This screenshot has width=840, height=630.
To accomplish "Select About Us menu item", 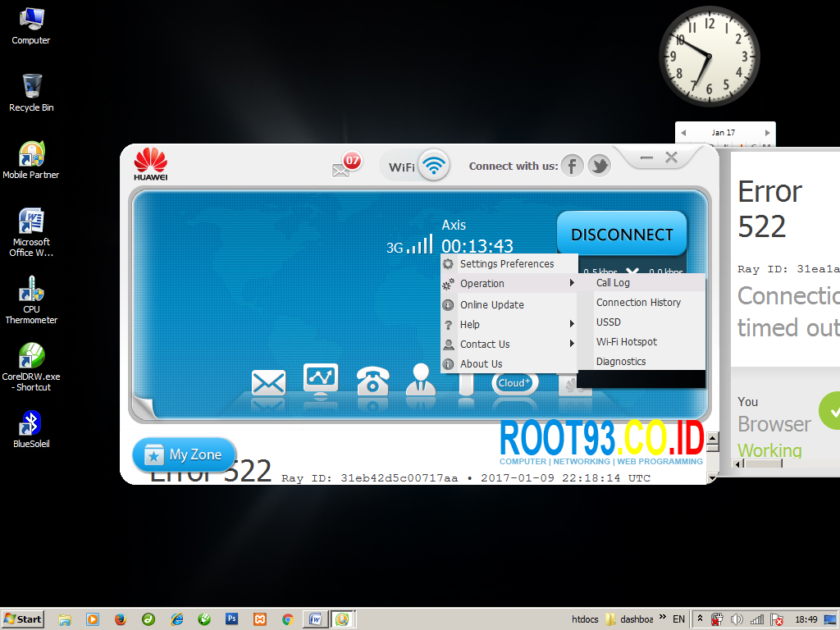I will [509, 363].
